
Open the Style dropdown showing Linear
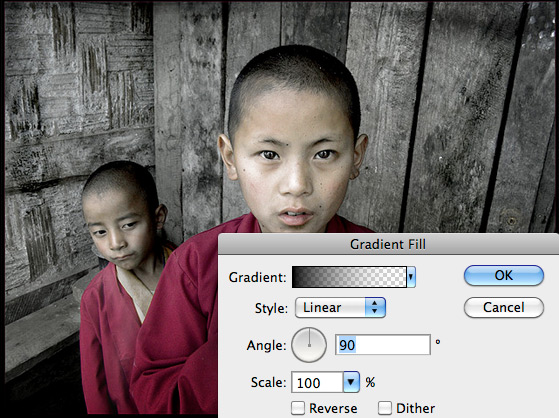click(340, 307)
